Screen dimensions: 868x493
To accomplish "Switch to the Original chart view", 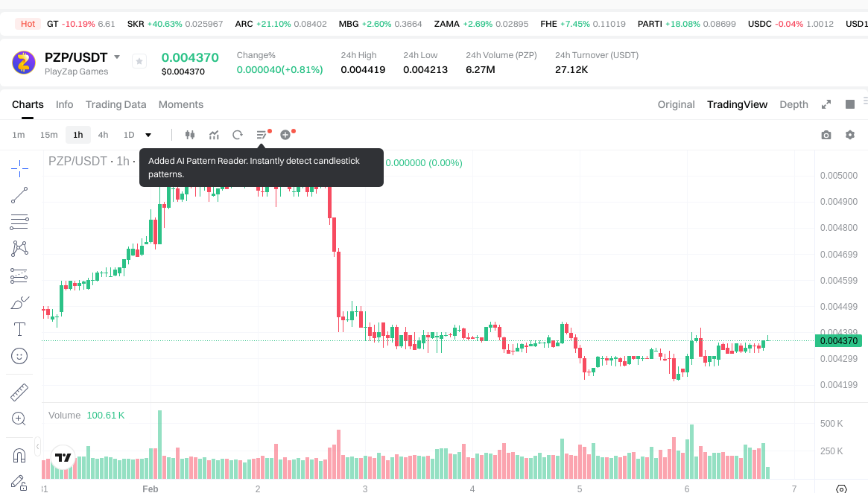I will click(676, 104).
